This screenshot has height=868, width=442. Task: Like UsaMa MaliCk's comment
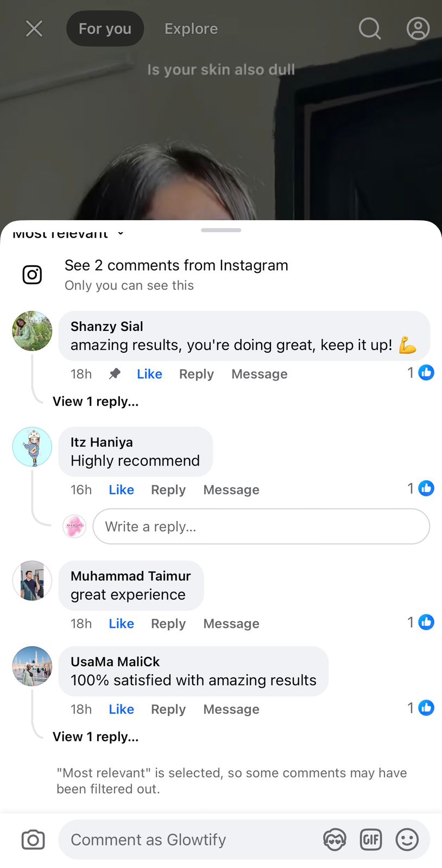click(x=121, y=709)
